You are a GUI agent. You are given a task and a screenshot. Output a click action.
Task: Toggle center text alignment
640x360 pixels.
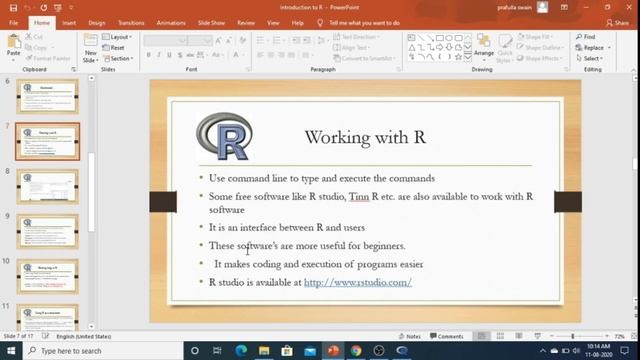point(271,55)
